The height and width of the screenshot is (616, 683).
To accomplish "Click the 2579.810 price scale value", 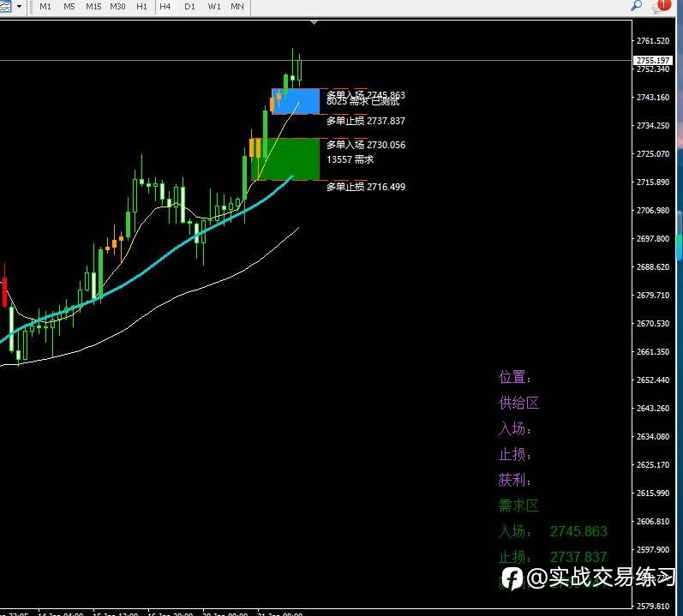I will [x=652, y=606].
